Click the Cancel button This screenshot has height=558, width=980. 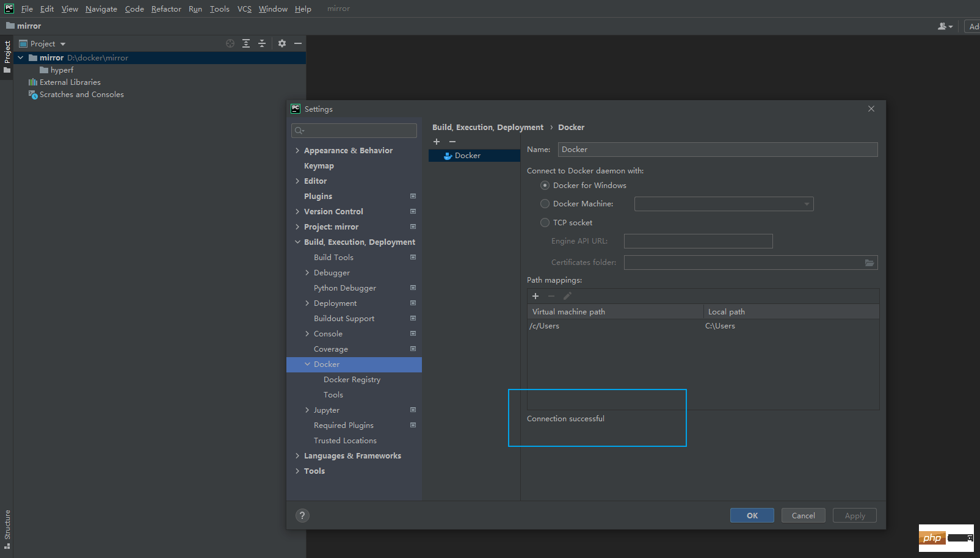pyautogui.click(x=804, y=515)
